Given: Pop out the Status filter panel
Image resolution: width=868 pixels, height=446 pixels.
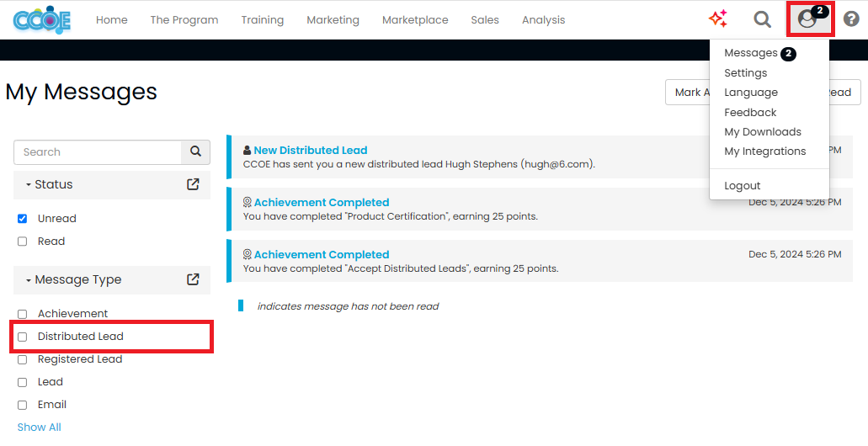Looking at the screenshot, I should pos(193,184).
